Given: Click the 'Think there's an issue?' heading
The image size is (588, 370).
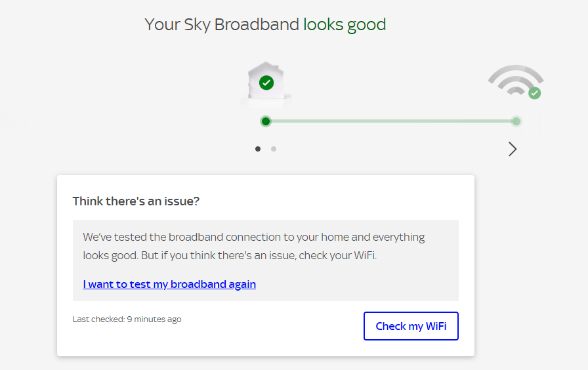Looking at the screenshot, I should (x=136, y=201).
